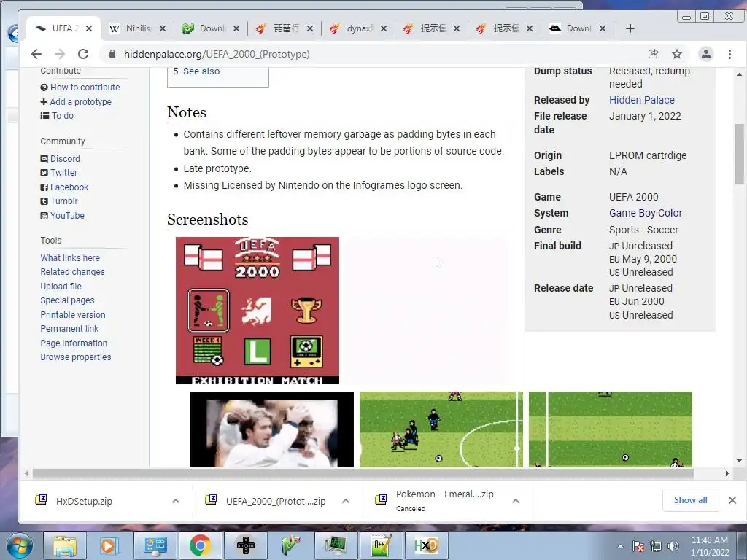Open the downloaded UEFA_2000 prototype zip
The width and height of the screenshot is (747, 560).
click(x=275, y=501)
